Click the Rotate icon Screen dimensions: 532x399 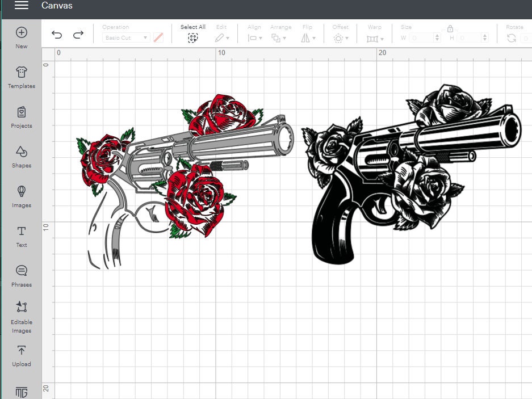(512, 38)
